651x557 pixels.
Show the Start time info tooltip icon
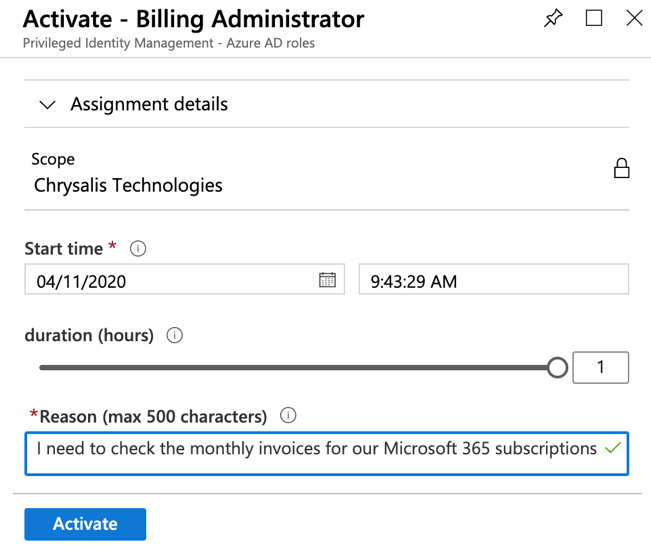138,249
